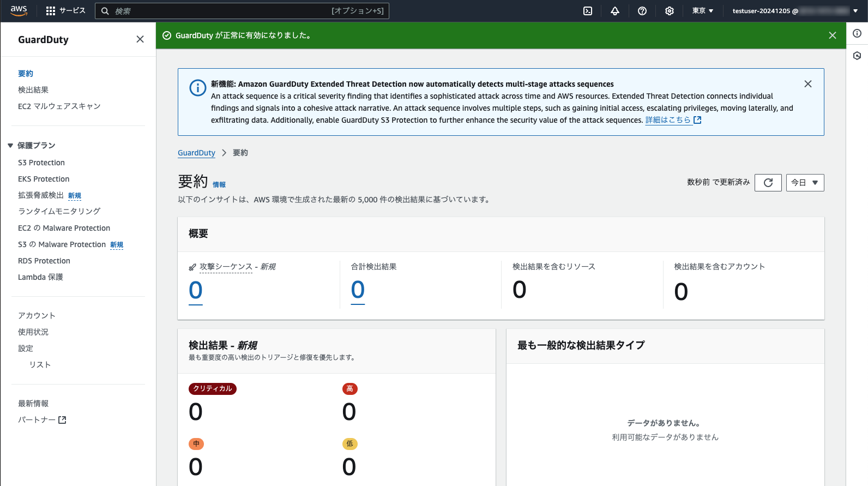
Task: Open 検出結果 in the side navigation
Action: [x=33, y=90]
